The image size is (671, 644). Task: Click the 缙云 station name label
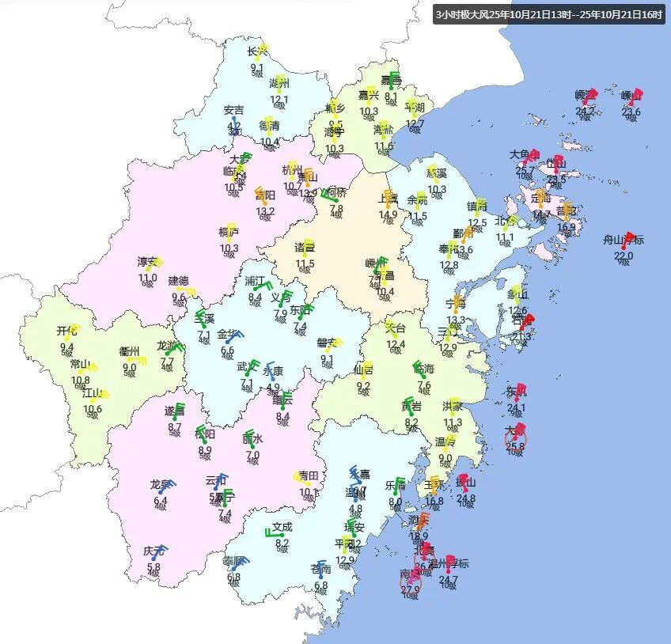click(x=282, y=400)
